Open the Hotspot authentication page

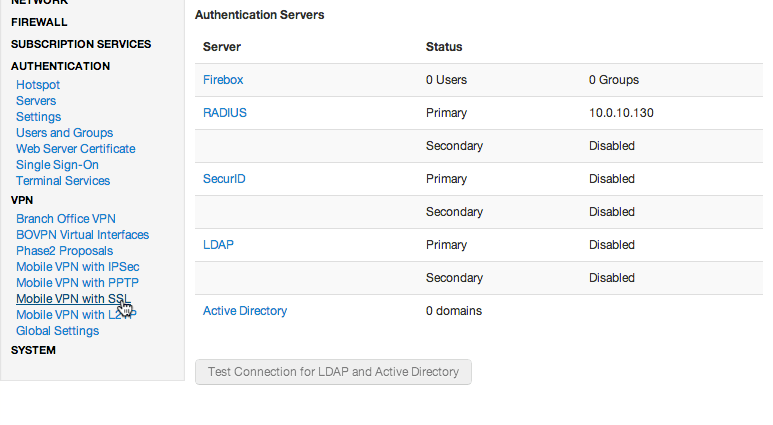[38, 85]
